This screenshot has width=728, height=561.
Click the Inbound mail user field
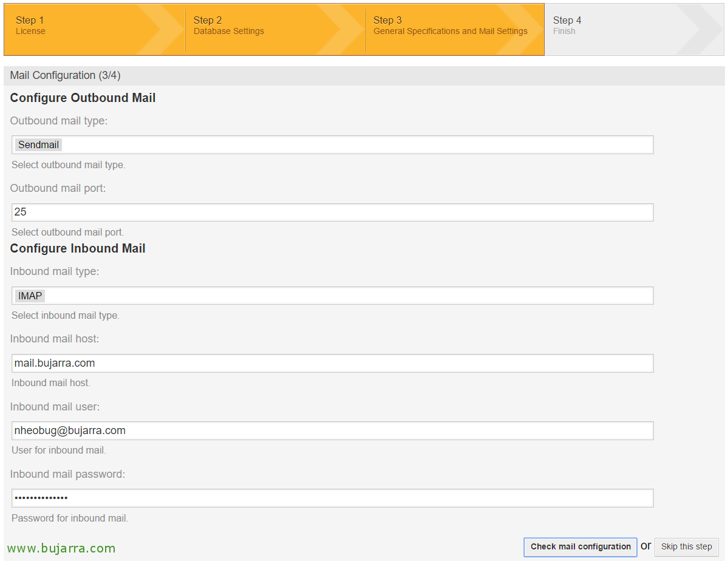click(x=333, y=430)
